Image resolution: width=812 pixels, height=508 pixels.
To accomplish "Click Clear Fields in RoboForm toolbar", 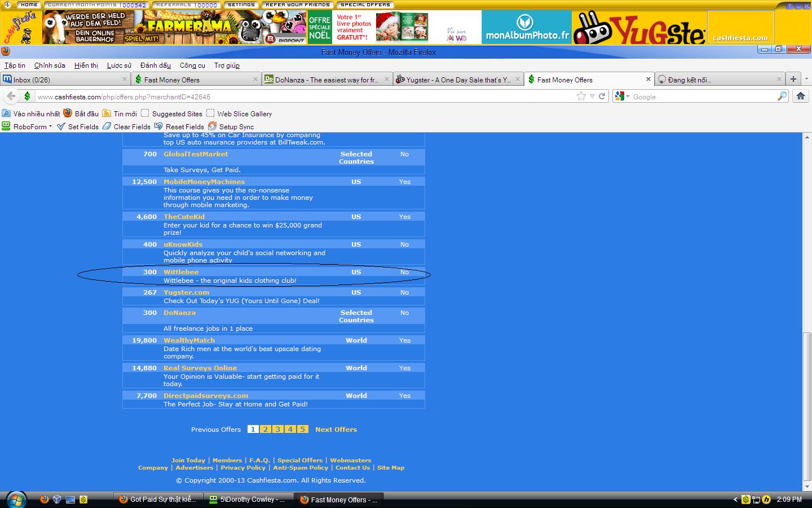I will (x=126, y=126).
